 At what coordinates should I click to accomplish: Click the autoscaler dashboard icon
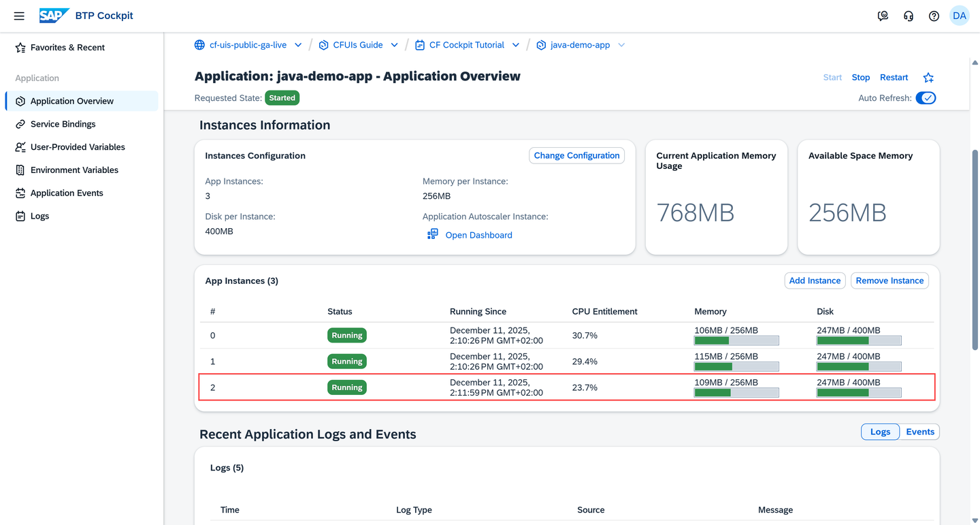pos(433,234)
